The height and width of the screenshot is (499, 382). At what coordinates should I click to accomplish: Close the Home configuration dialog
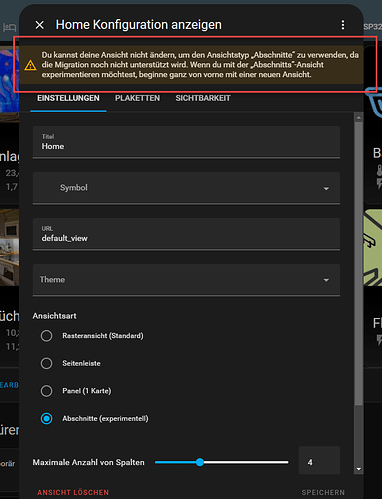(x=40, y=25)
